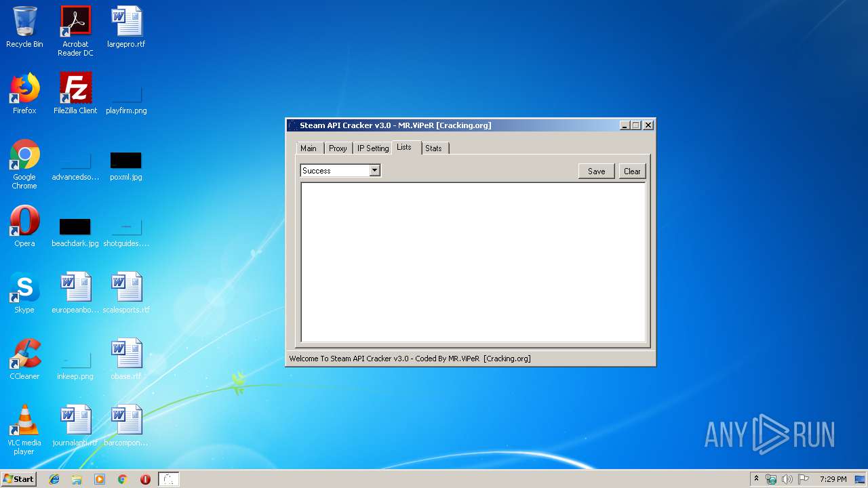Image resolution: width=868 pixels, height=488 pixels.
Task: Select shotguides desktop file
Action: pos(126,233)
